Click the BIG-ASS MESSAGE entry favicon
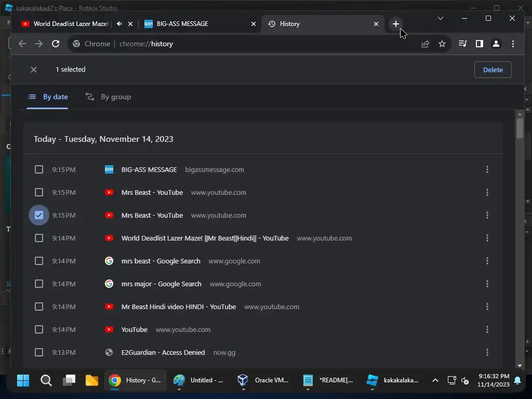 [x=109, y=169]
